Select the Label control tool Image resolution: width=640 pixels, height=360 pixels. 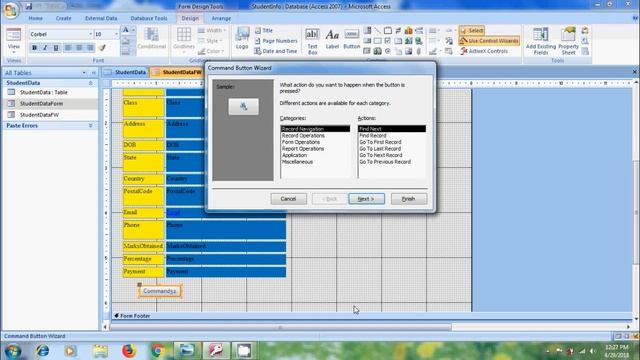332,40
